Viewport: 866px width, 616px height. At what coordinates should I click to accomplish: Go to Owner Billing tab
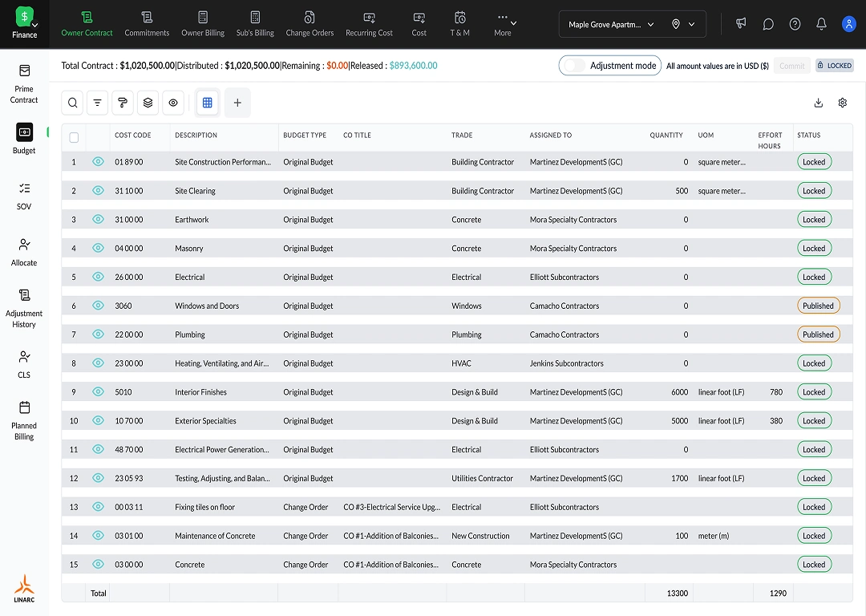(203, 24)
